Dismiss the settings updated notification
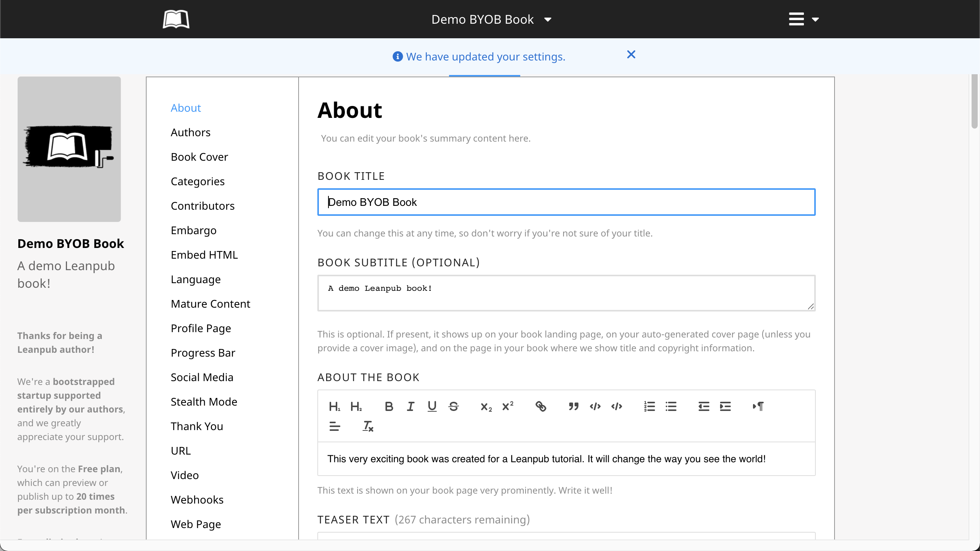Image resolution: width=980 pixels, height=551 pixels. point(631,55)
